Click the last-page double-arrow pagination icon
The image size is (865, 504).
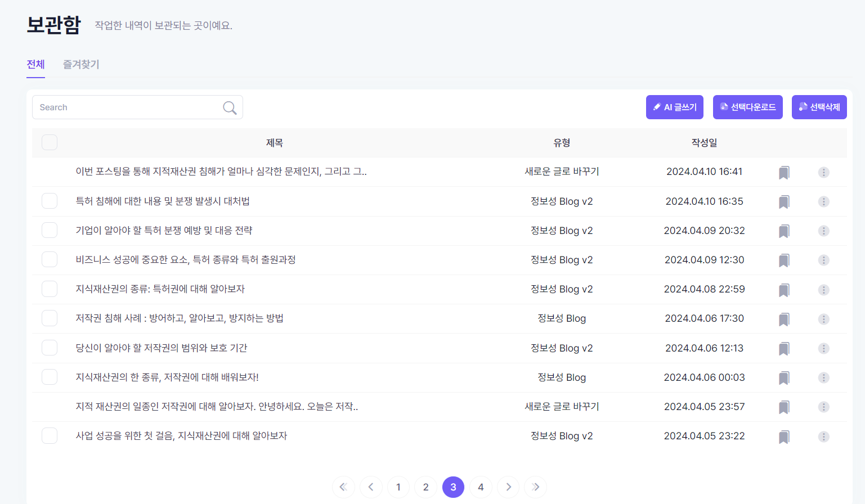[x=535, y=487]
